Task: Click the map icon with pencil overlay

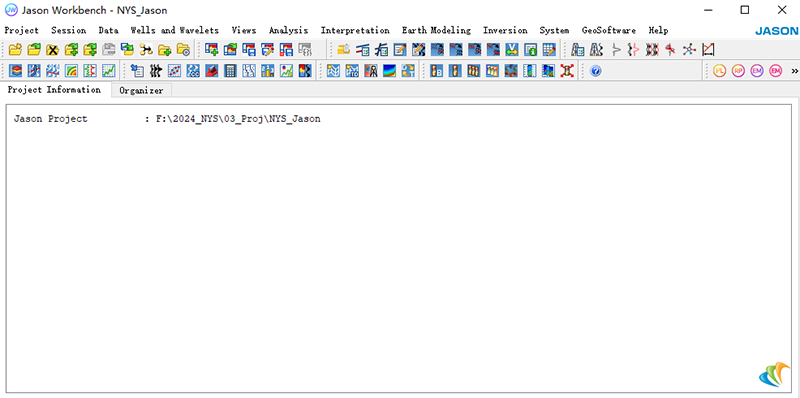Action: tap(267, 49)
